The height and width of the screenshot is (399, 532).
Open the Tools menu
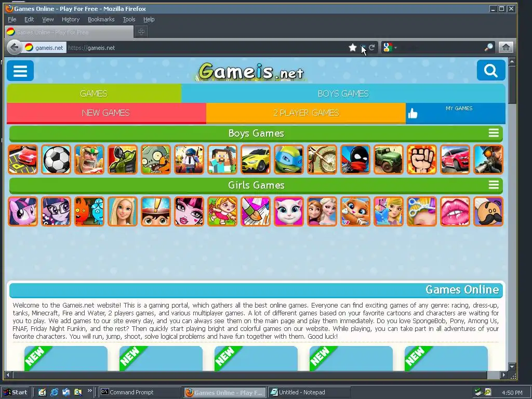[129, 19]
